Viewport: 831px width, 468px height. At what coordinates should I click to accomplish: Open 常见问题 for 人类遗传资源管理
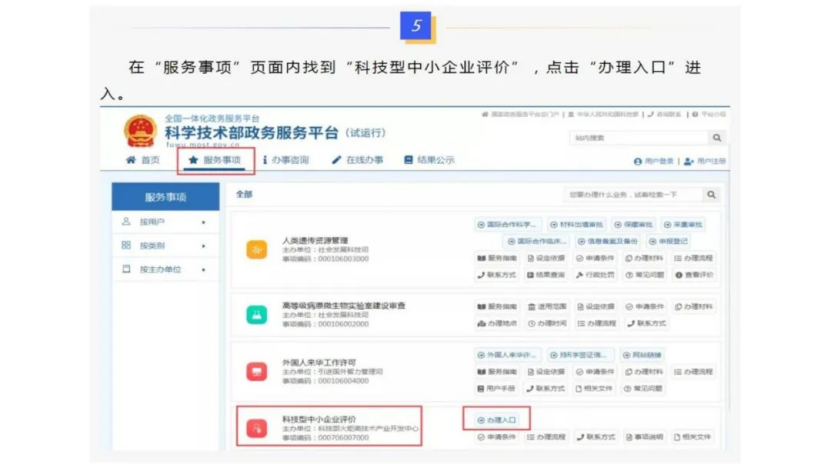pyautogui.click(x=644, y=275)
